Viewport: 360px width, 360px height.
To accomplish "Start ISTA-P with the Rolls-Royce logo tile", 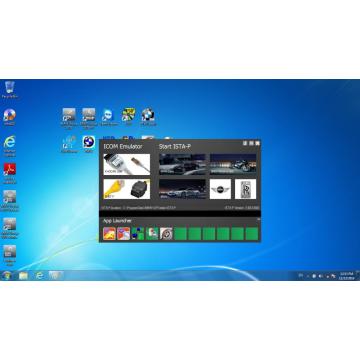I will pos(246,189).
